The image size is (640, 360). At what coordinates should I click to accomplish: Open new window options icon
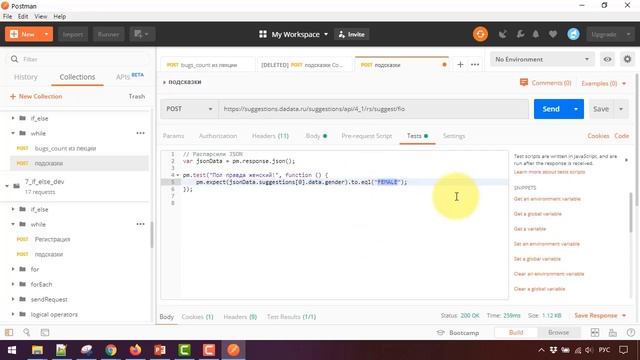tap(142, 34)
